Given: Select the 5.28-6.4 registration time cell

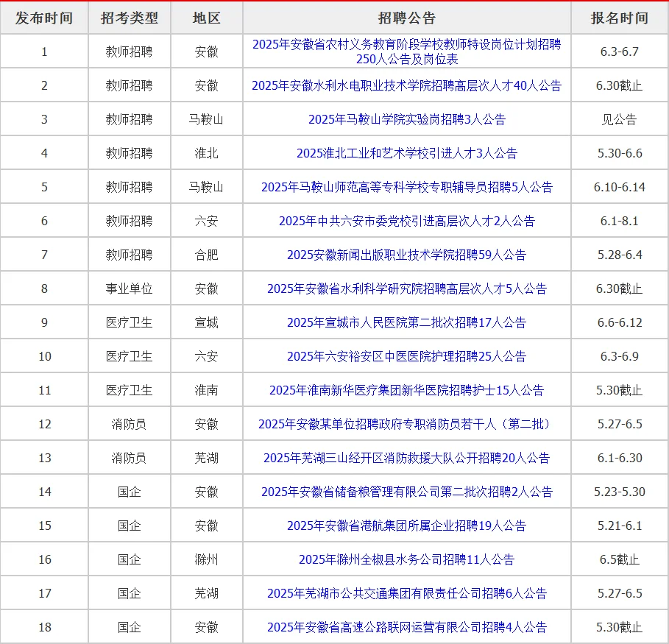Looking at the screenshot, I should (620, 255).
